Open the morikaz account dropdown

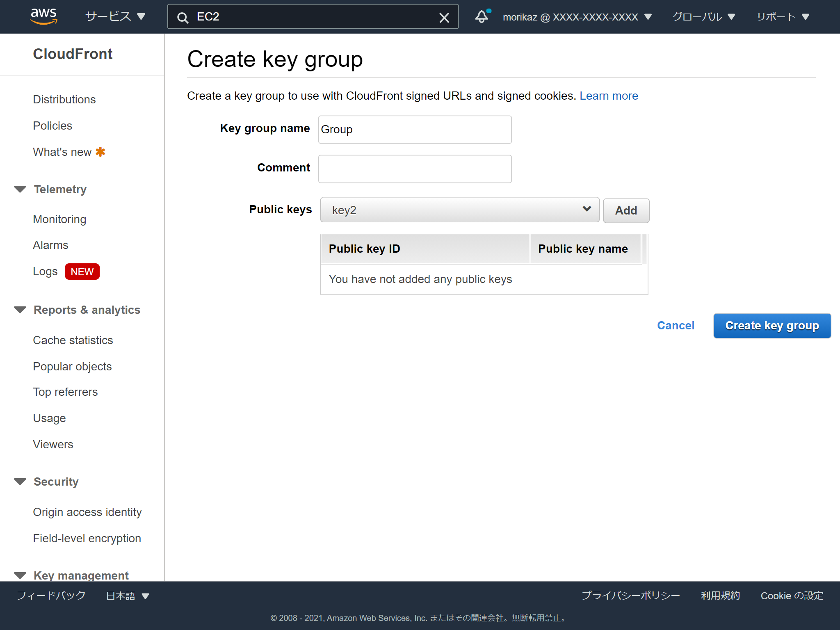pos(576,16)
